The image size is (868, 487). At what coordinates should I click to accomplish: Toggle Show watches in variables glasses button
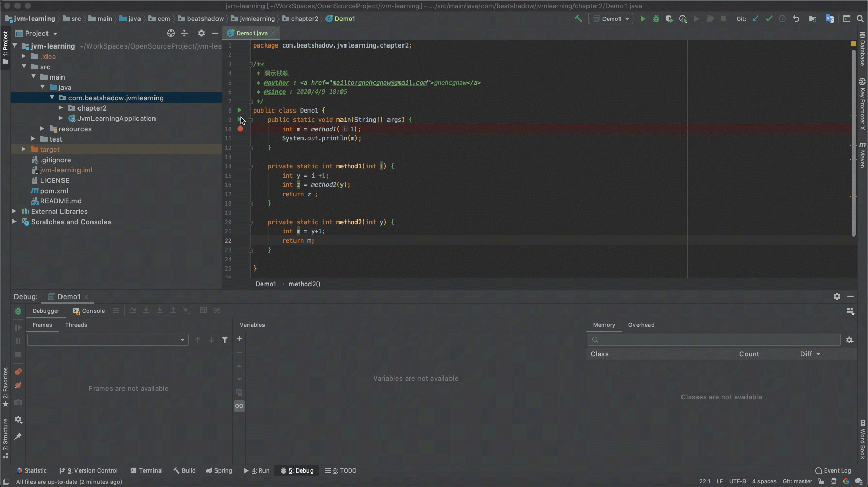coord(239,406)
